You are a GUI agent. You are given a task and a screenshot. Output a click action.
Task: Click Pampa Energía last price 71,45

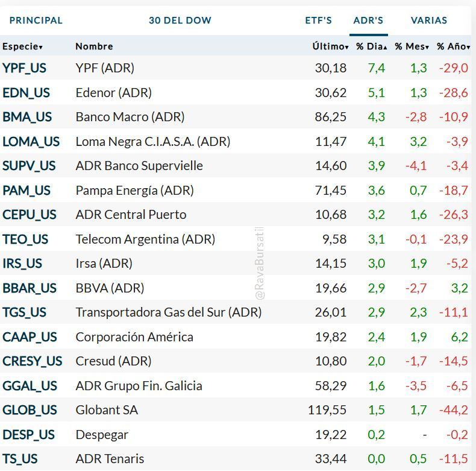[331, 191]
